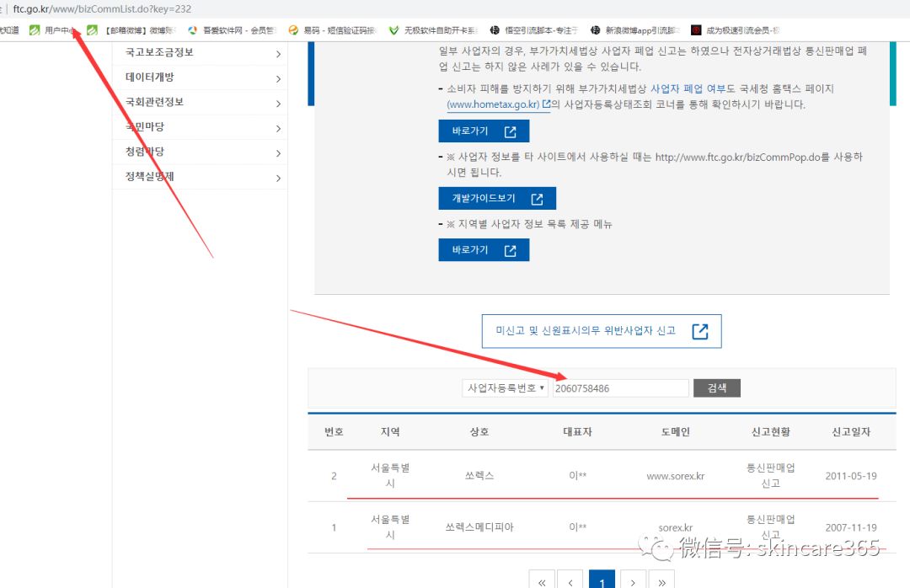Click the 미신고 및 신원표시의무 위반사업자 신고 button

click(599, 331)
